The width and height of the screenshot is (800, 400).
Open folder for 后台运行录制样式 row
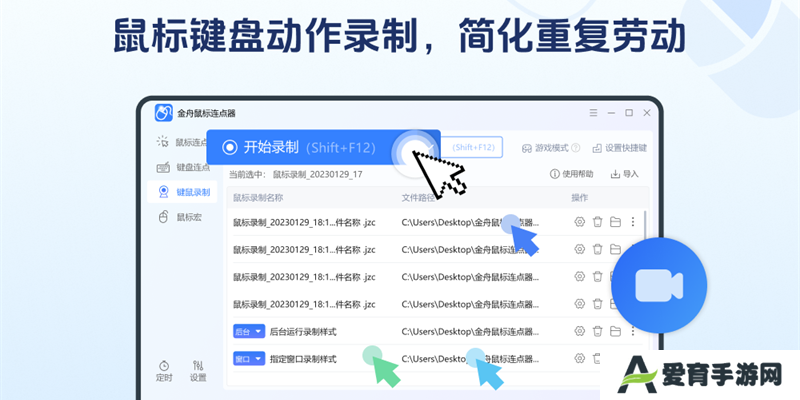pos(615,331)
